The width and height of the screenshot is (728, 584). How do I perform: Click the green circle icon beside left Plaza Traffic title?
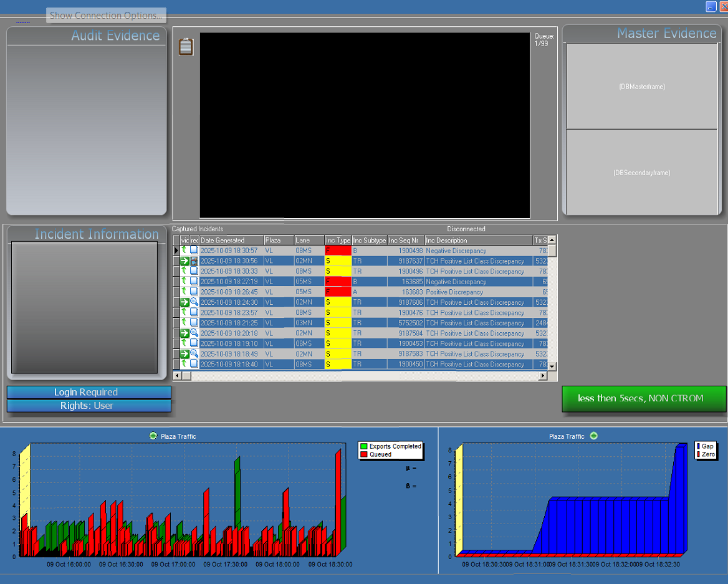153,436
